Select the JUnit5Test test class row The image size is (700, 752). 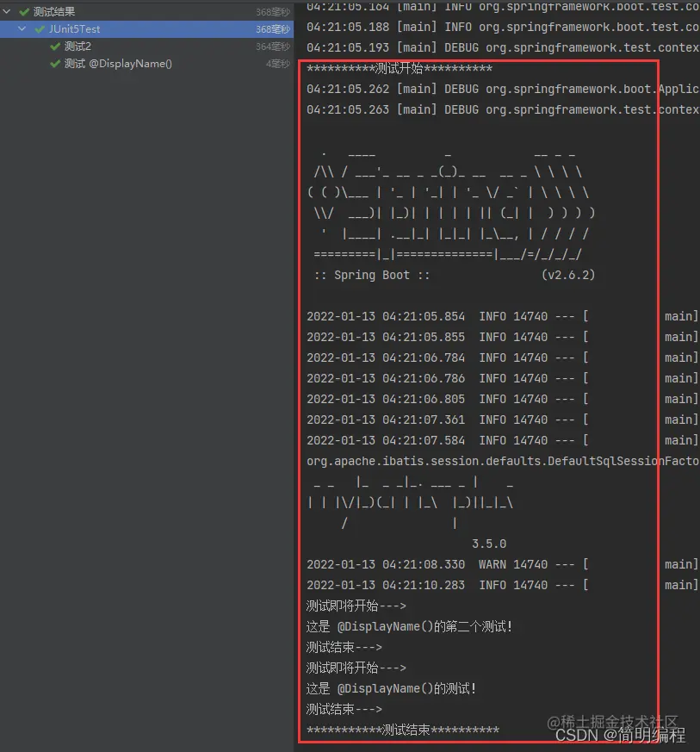(x=146, y=28)
